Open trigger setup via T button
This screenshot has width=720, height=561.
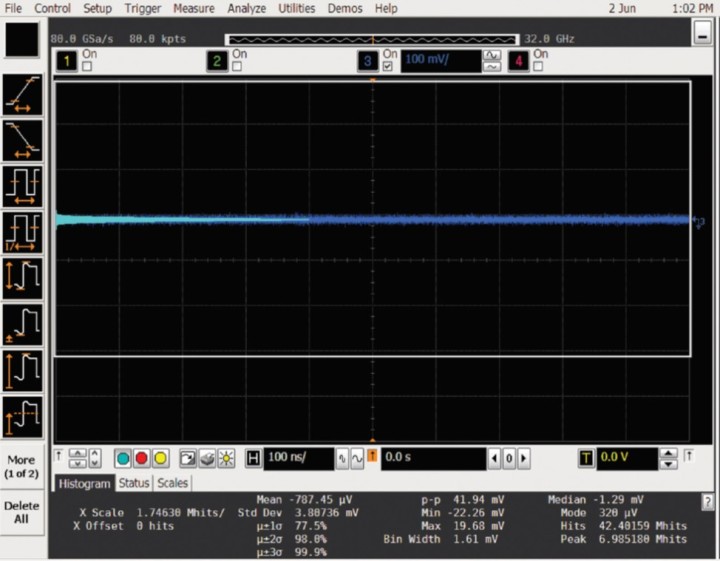pos(586,458)
